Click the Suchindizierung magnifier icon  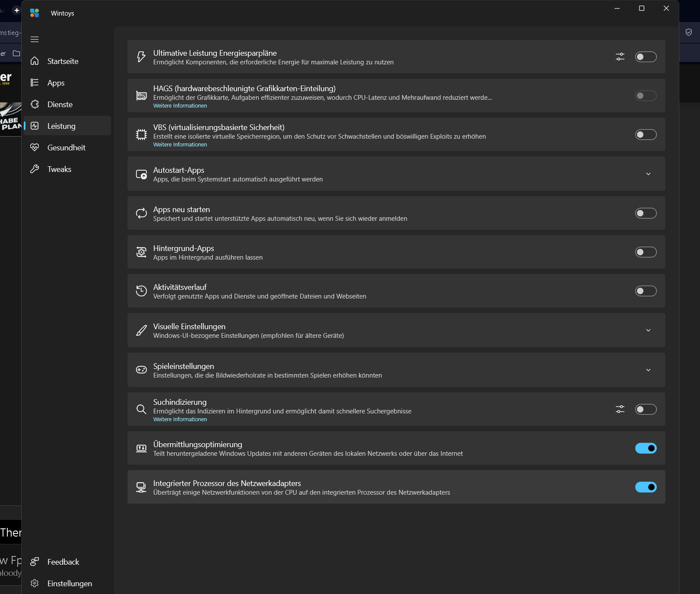(141, 409)
